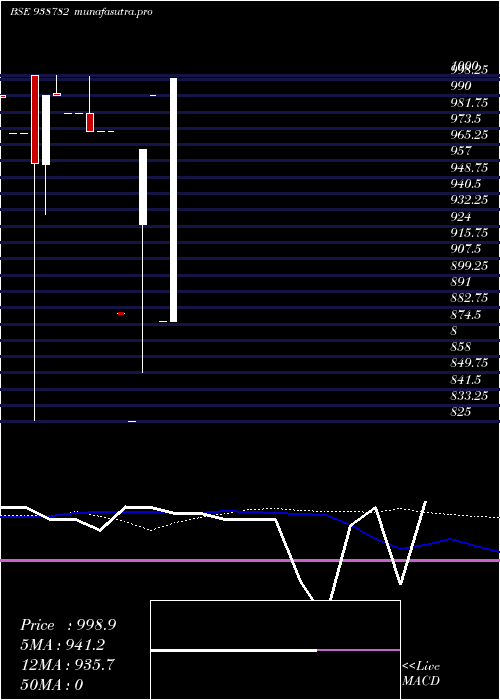Click the 841.5 price axis label
500x700 pixels.
[x=465, y=379]
